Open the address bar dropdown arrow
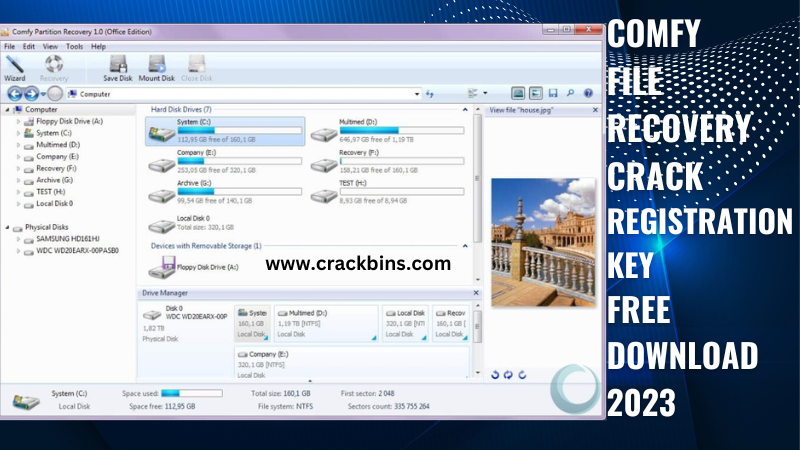This screenshot has height=450, width=800. (x=417, y=94)
